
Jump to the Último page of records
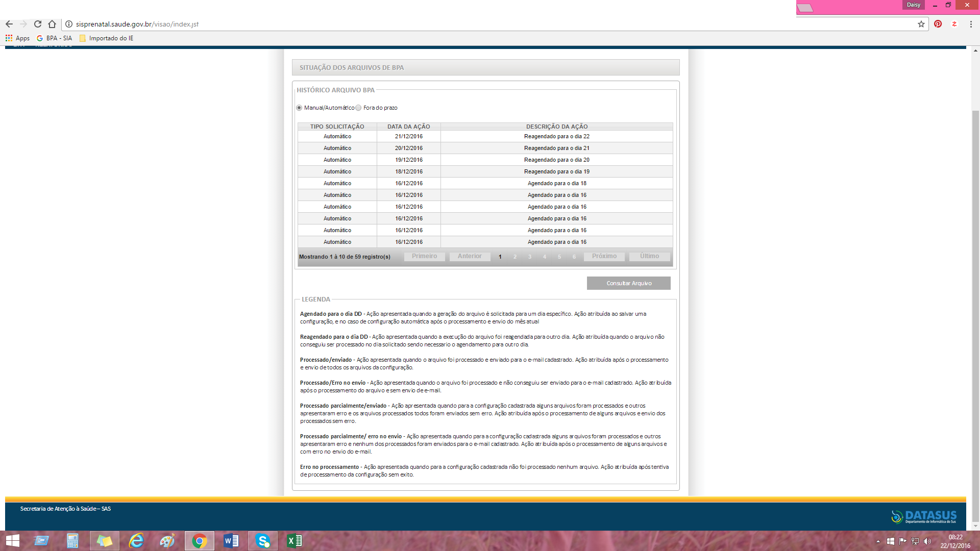pos(649,256)
